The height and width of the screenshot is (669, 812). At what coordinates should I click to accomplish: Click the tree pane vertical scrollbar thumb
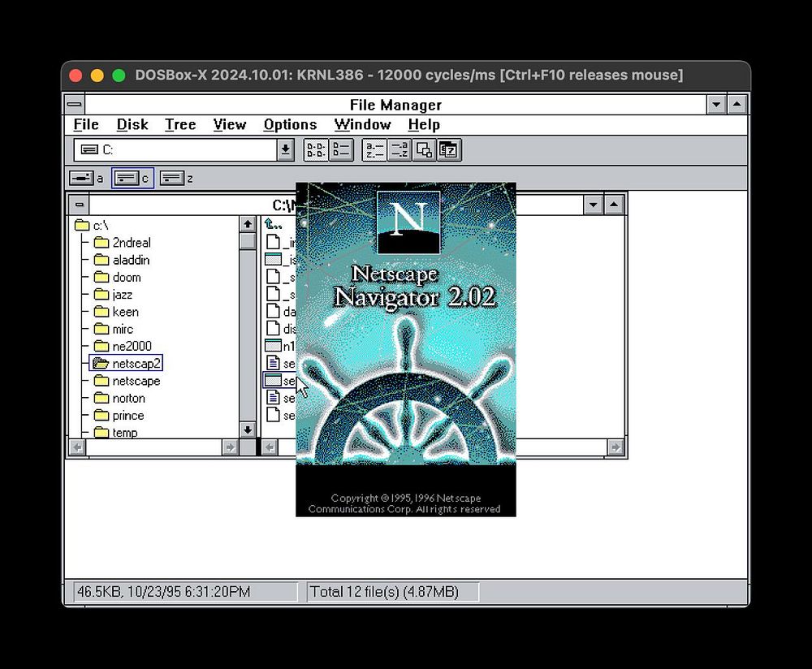[248, 241]
